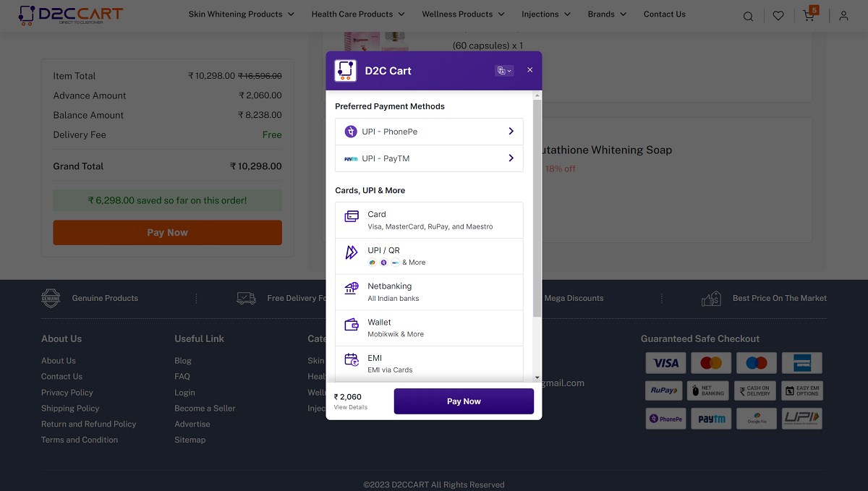Screen dimensions: 868x491
Task: Click the Best Price On The Market icon
Action: pos(711,298)
